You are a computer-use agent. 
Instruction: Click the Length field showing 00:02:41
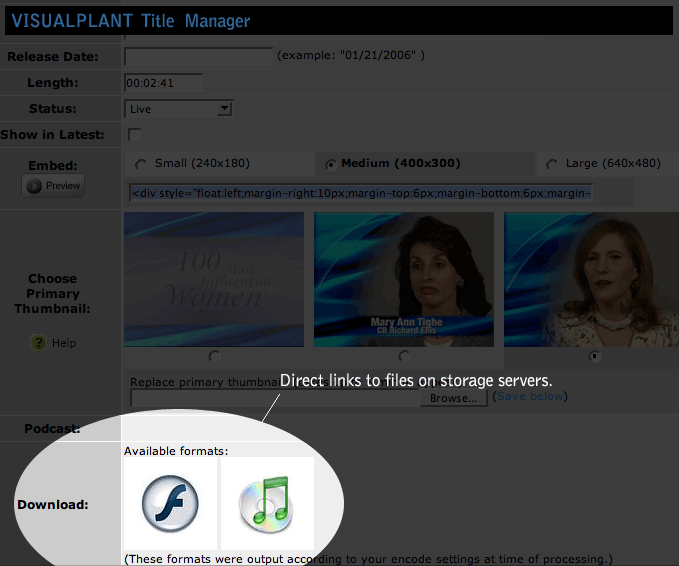point(164,83)
